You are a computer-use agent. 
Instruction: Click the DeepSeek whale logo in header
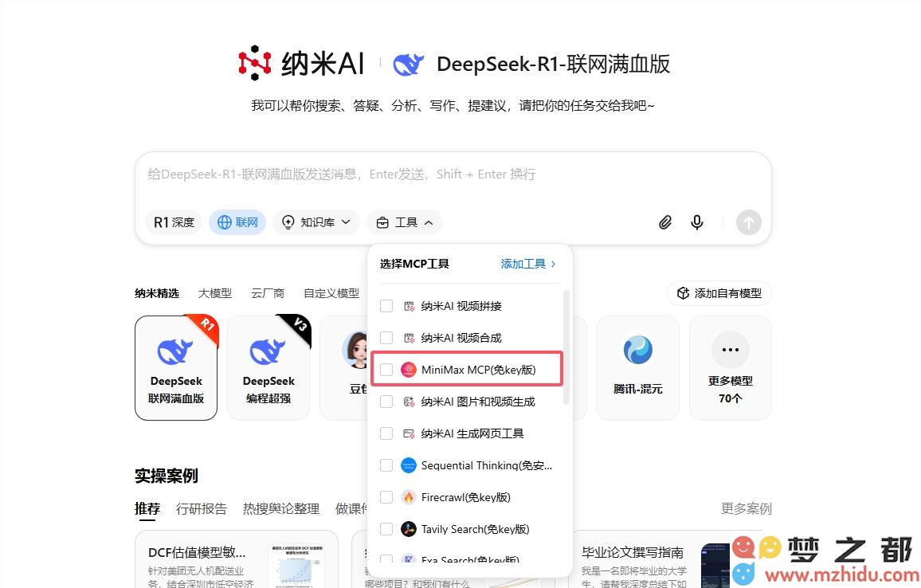tap(408, 64)
